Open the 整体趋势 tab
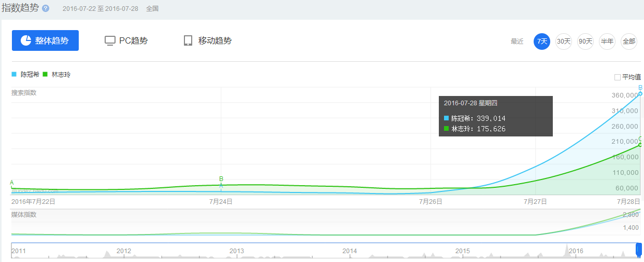The width and height of the screenshot is (644, 262). coord(45,40)
